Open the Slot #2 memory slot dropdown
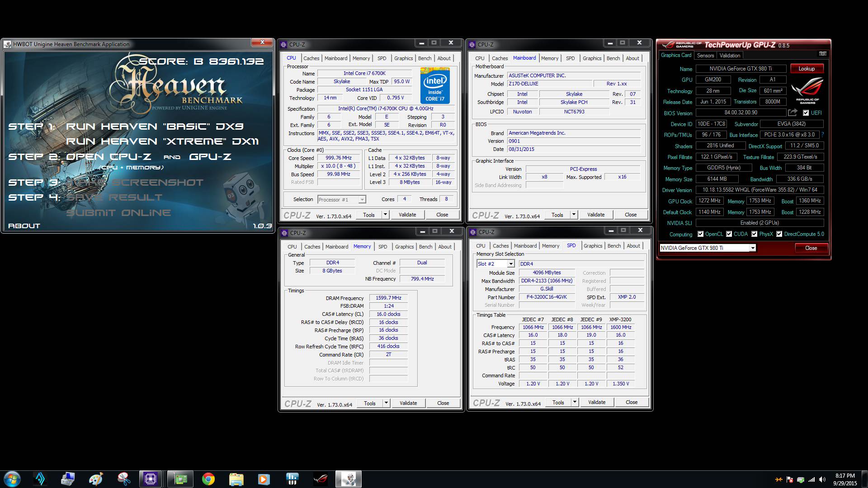This screenshot has width=868, height=488. pyautogui.click(x=495, y=264)
